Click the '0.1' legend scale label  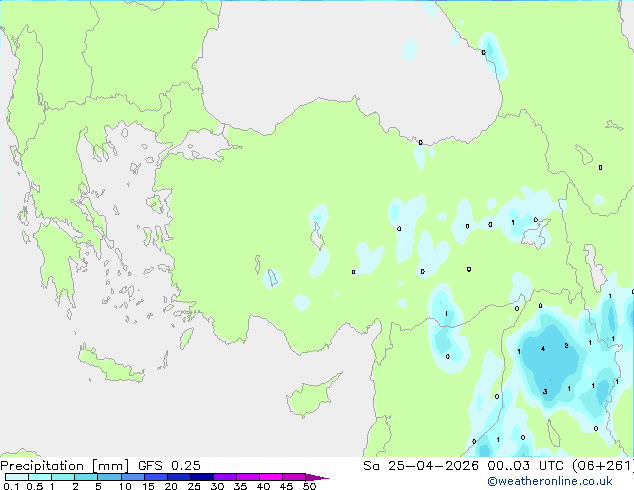tap(11, 486)
